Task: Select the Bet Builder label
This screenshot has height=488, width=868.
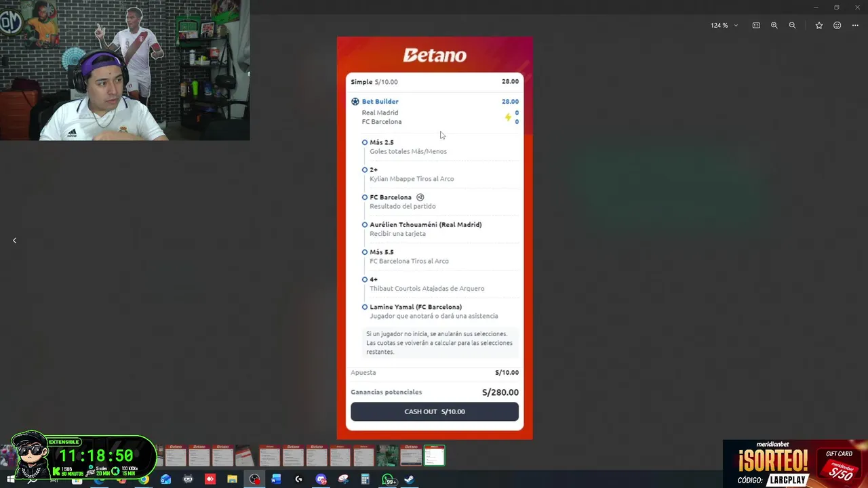Action: click(x=380, y=102)
